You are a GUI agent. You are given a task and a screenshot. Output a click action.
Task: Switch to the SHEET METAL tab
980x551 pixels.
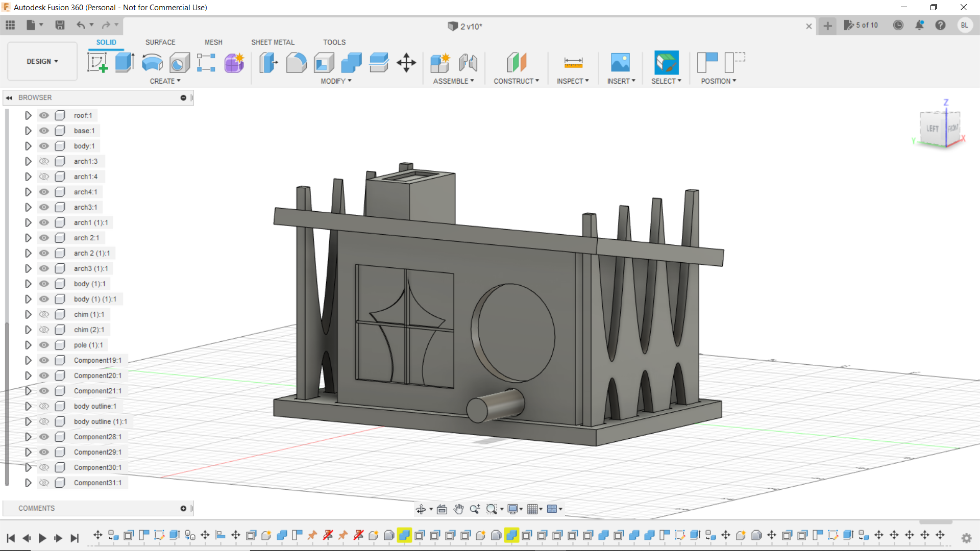click(273, 42)
